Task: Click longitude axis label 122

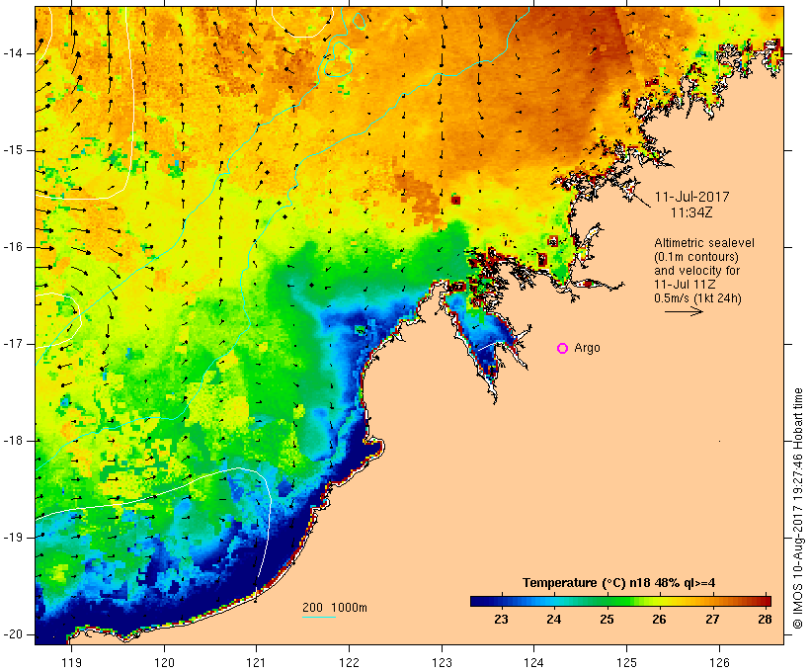Action: point(350,662)
